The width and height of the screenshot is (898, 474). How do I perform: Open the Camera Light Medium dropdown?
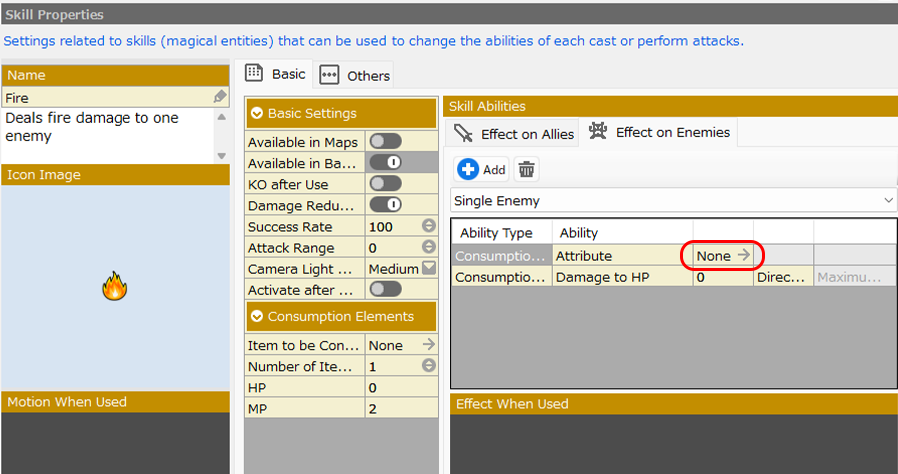428,268
